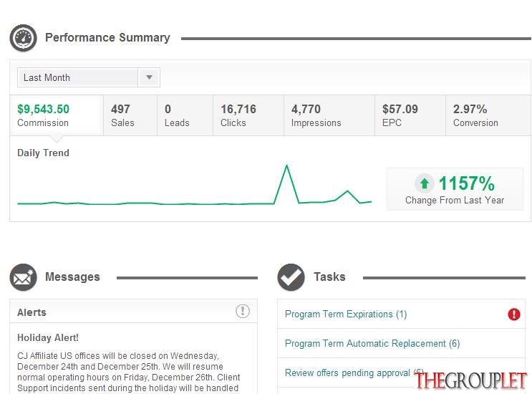Click the Performance Summary gauge icon
This screenshot has height=394, width=532.
(23, 38)
